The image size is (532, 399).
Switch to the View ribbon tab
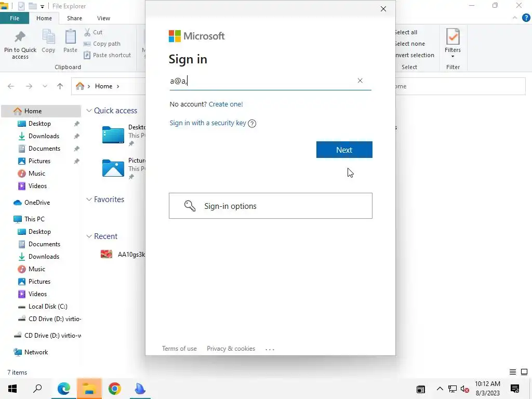(103, 18)
